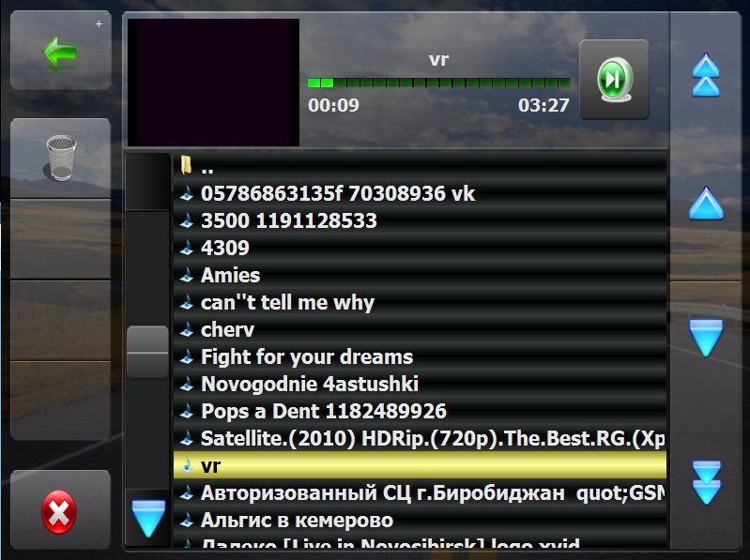Click the red X close button
Screen dimensions: 750x560
click(61, 511)
